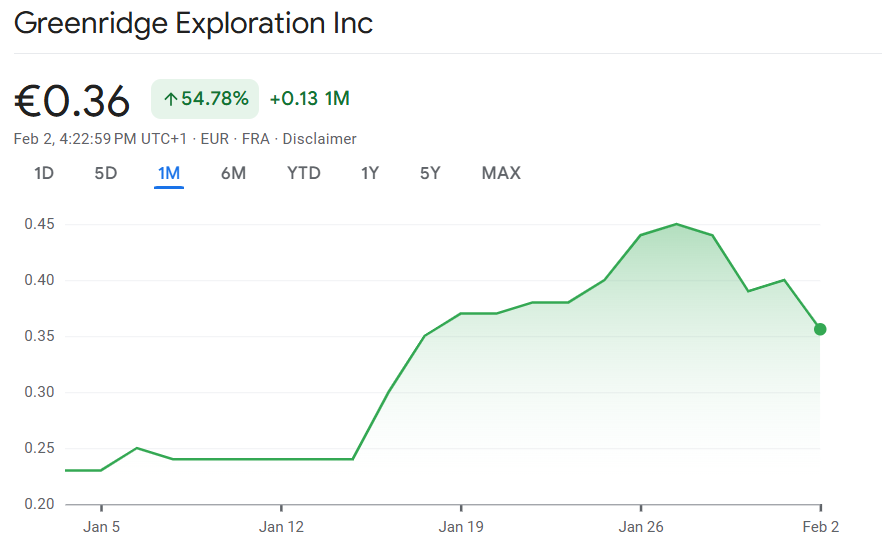The width and height of the screenshot is (882, 549).
Task: Click the upward arrow in gain badge
Action: pyautogui.click(x=170, y=99)
